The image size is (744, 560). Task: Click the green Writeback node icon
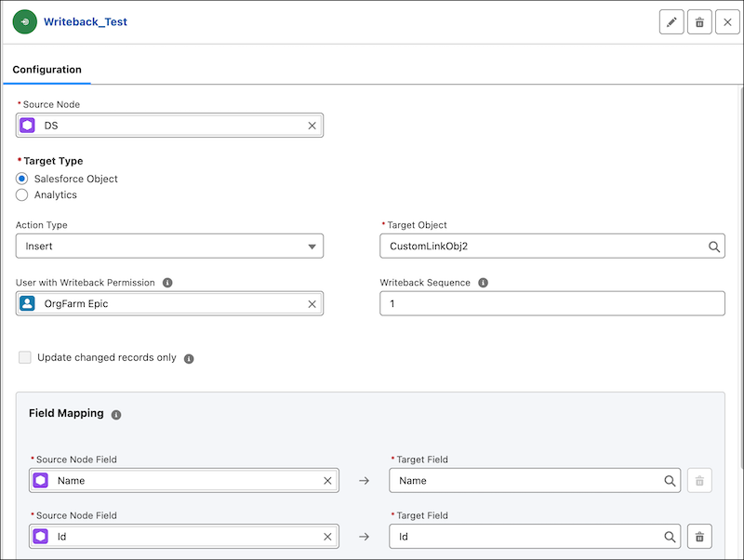[25, 21]
